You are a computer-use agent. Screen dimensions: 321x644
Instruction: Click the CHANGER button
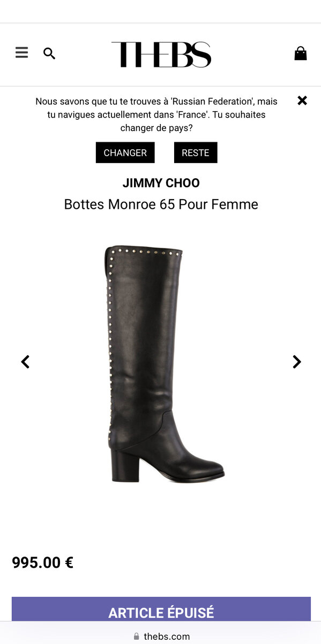click(125, 152)
